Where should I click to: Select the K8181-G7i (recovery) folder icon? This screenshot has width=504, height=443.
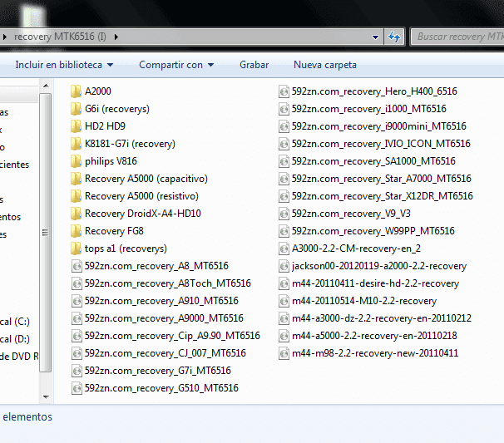coord(76,144)
